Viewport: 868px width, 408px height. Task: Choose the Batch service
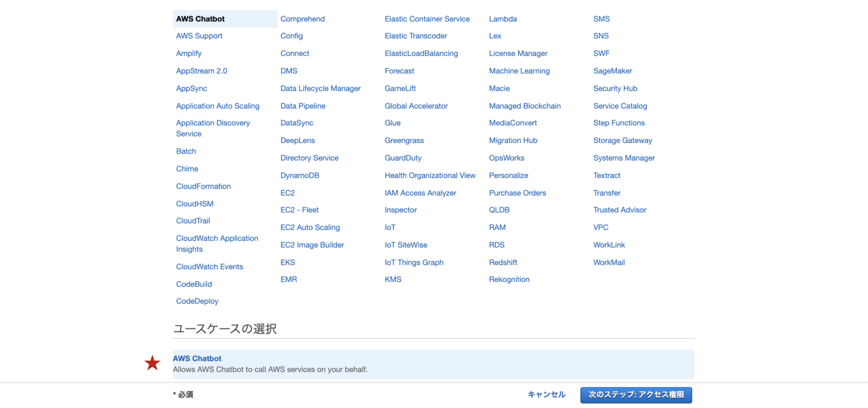tap(186, 151)
